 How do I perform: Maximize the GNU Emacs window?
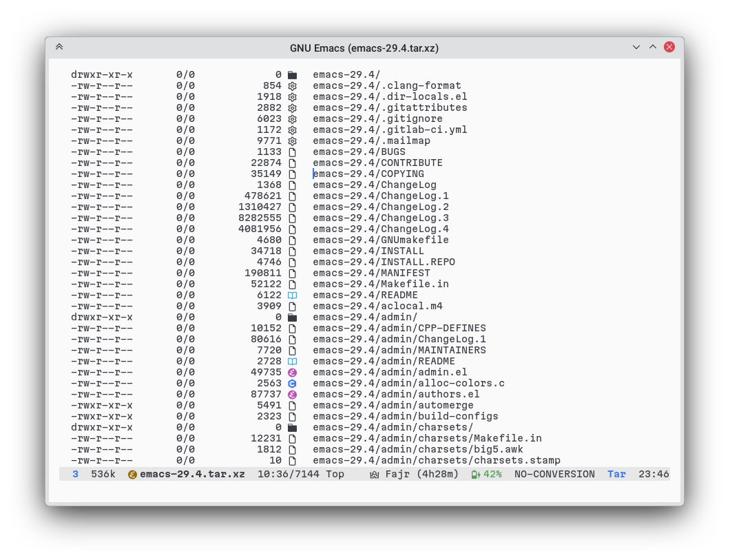653,47
